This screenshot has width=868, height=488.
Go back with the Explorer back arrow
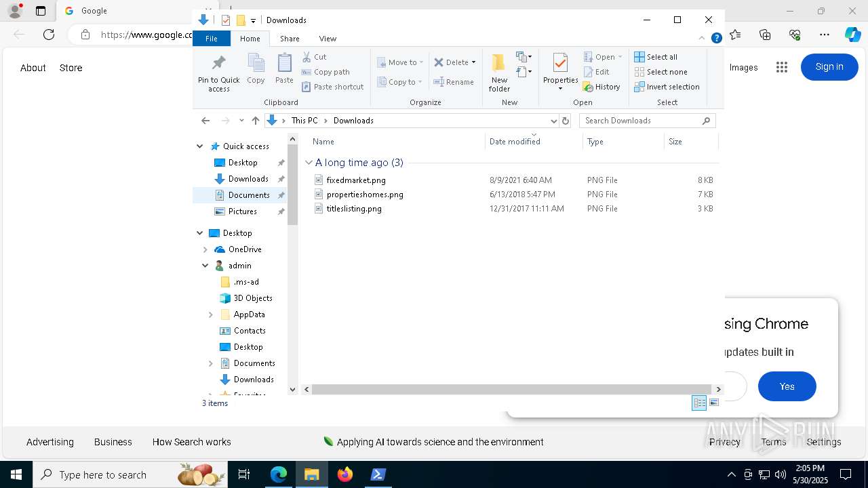click(x=205, y=121)
